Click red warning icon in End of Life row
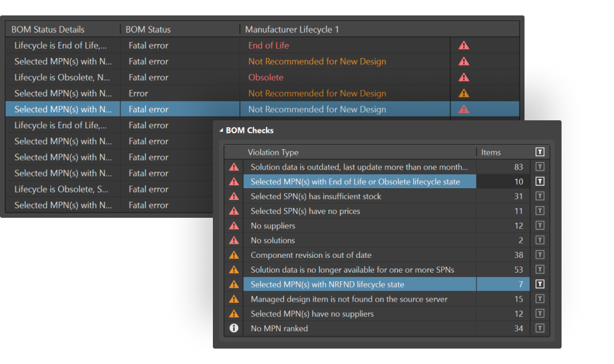Viewport: 614px width, 364px height. pyautogui.click(x=463, y=46)
